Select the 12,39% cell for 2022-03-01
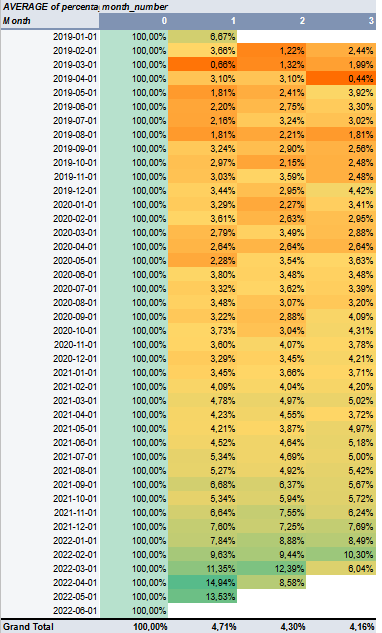The width and height of the screenshot is (382, 633). (x=272, y=568)
